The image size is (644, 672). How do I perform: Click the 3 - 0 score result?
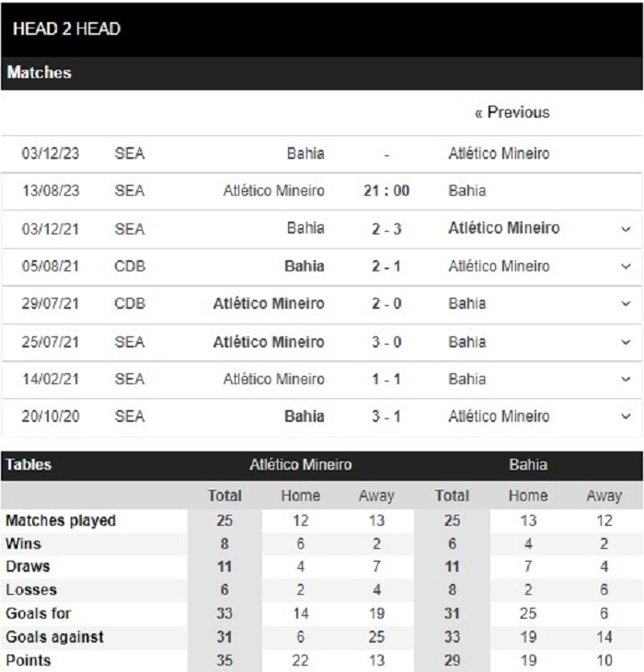click(x=386, y=342)
